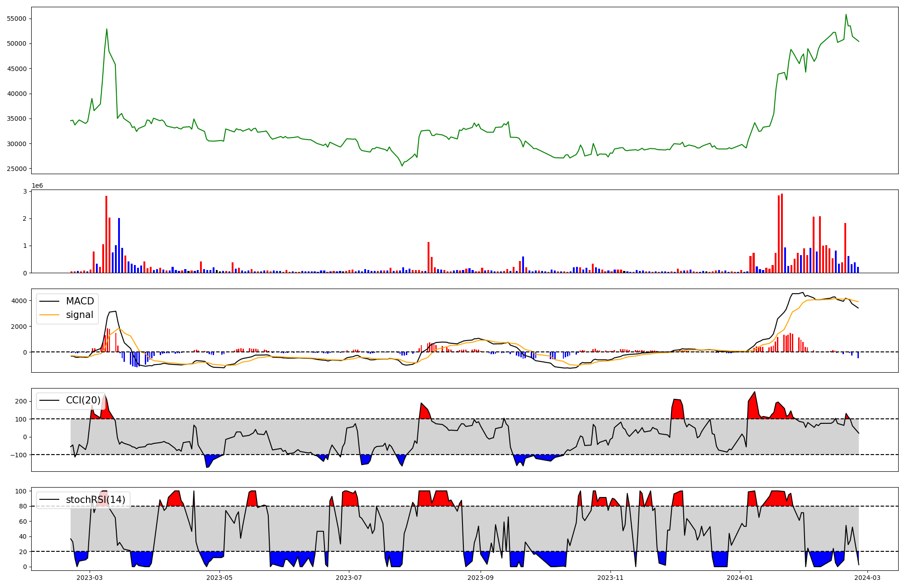The width and height of the screenshot is (905, 588).
Task: Click the 200 tick on the CCI axis
Action: (x=21, y=401)
